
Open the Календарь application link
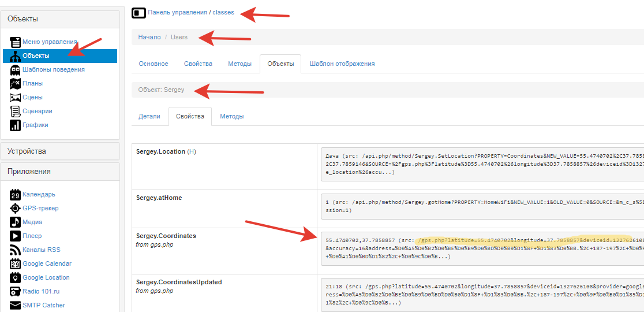[x=39, y=195]
